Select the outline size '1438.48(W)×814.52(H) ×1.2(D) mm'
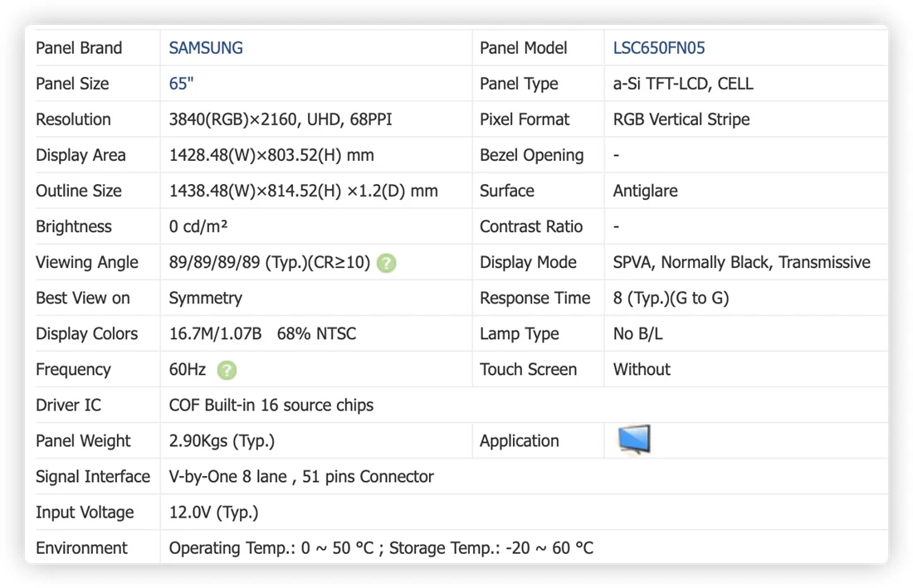Viewport: 913px width, 588px height. (303, 191)
